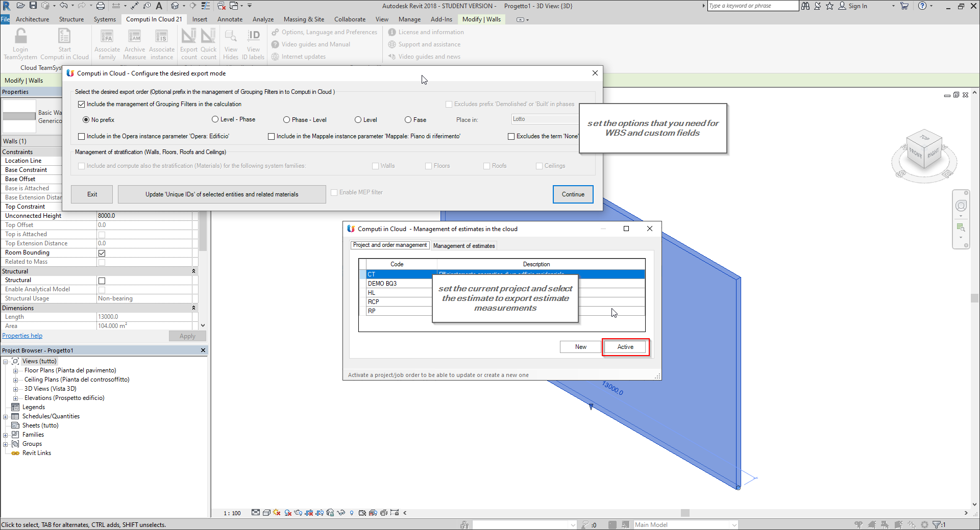Select the 'Phase - Level' radio button
980x530 pixels.
pyautogui.click(x=286, y=120)
